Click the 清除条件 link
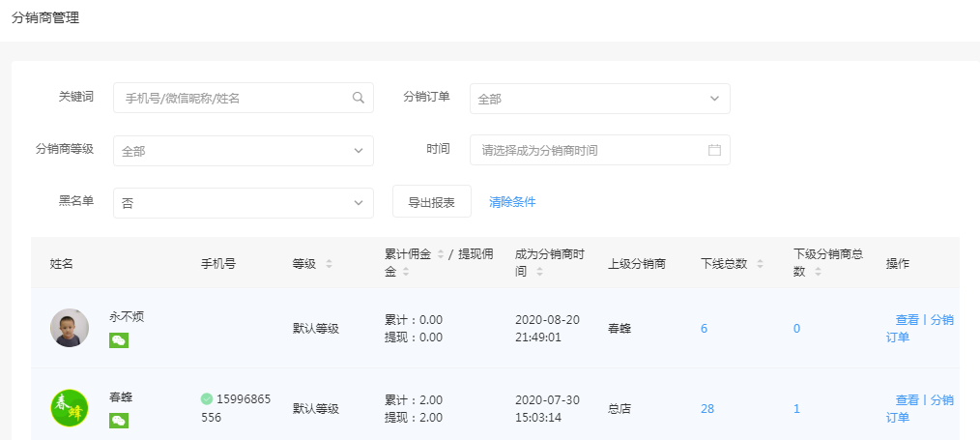This screenshot has width=980, height=440. (x=512, y=202)
